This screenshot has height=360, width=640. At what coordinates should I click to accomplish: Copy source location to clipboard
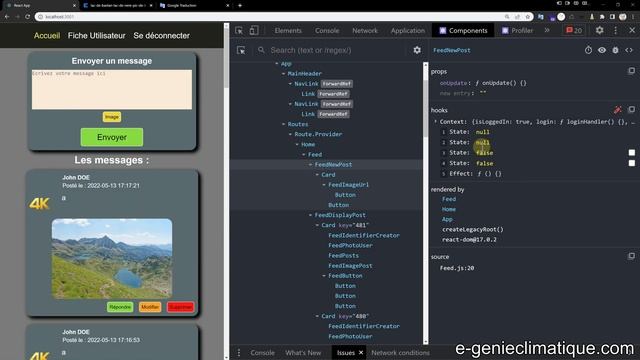(631, 256)
